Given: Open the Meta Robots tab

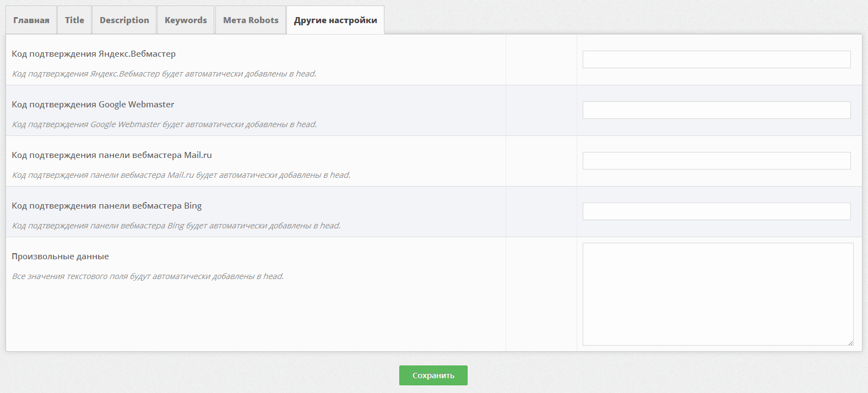Looking at the screenshot, I should pos(251,20).
